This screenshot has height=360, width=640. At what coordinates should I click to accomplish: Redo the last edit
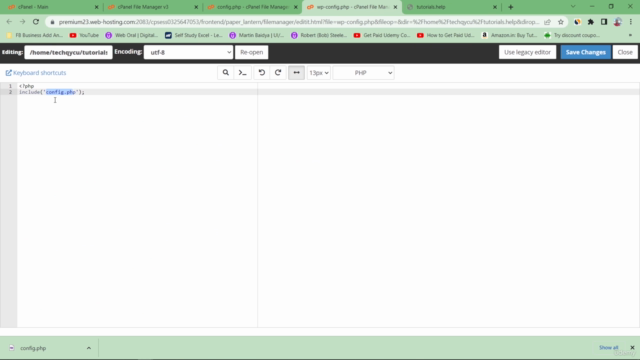[x=278, y=73]
